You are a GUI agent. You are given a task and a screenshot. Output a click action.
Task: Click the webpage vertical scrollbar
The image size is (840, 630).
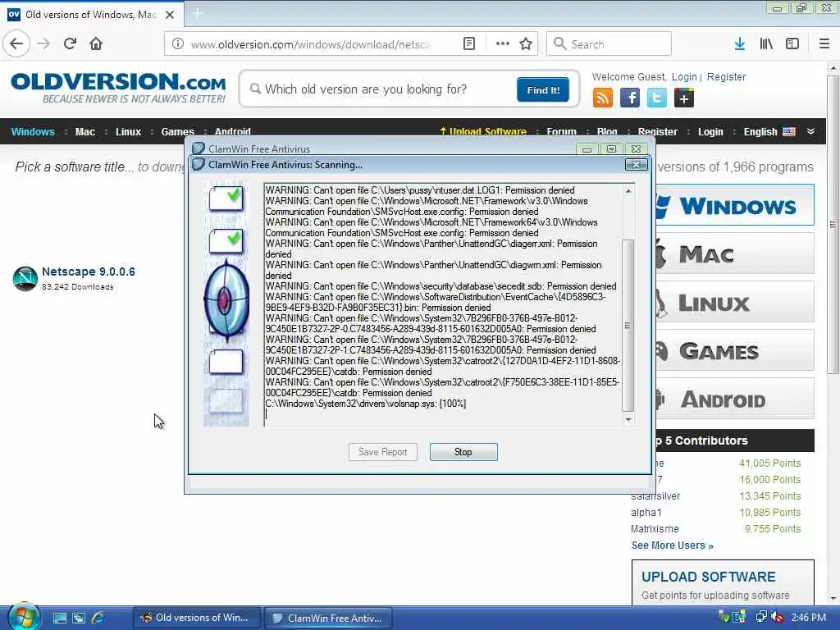click(833, 225)
